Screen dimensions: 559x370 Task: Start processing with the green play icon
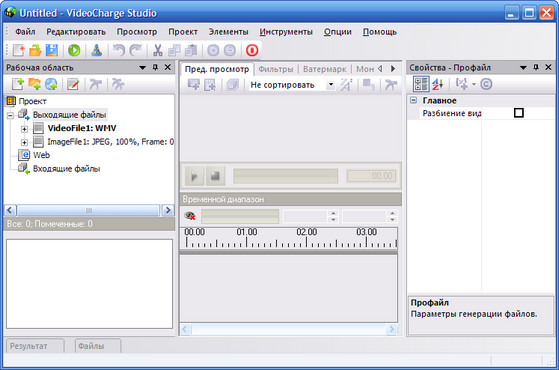pos(74,50)
